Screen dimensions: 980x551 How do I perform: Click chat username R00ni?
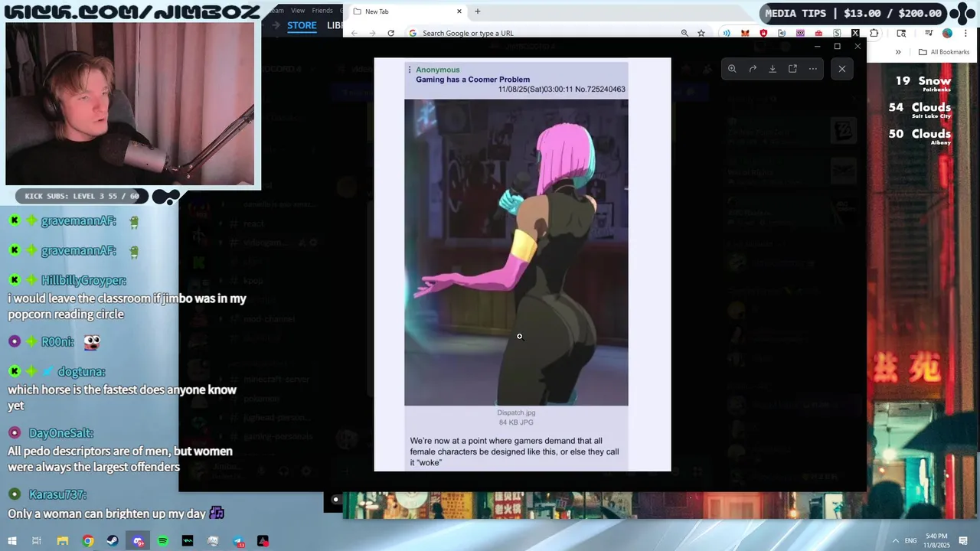coord(58,341)
